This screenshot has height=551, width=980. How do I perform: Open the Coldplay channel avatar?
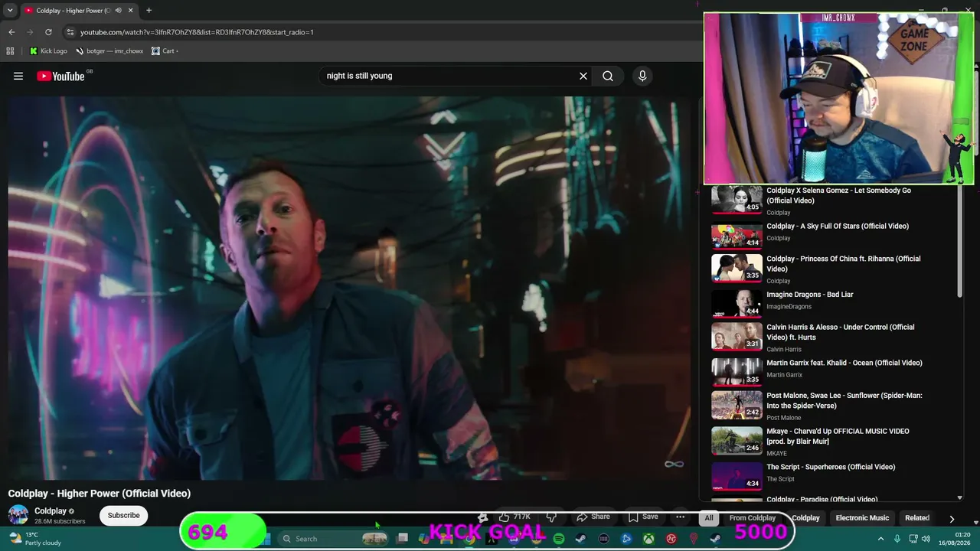pos(18,515)
